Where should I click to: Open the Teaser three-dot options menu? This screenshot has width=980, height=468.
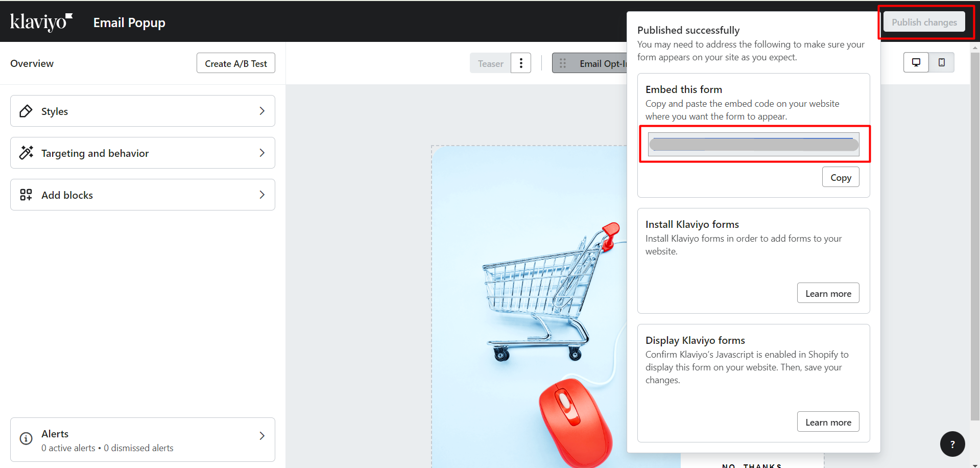(x=521, y=63)
